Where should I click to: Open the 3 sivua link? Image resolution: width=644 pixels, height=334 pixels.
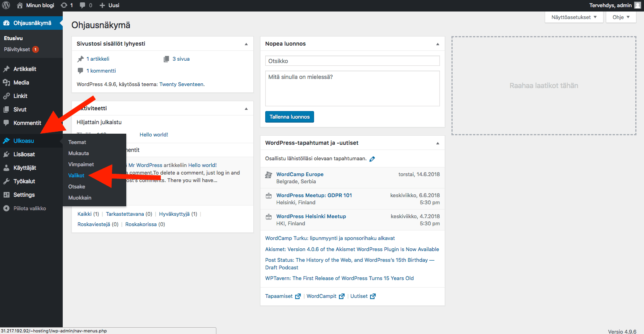click(181, 59)
